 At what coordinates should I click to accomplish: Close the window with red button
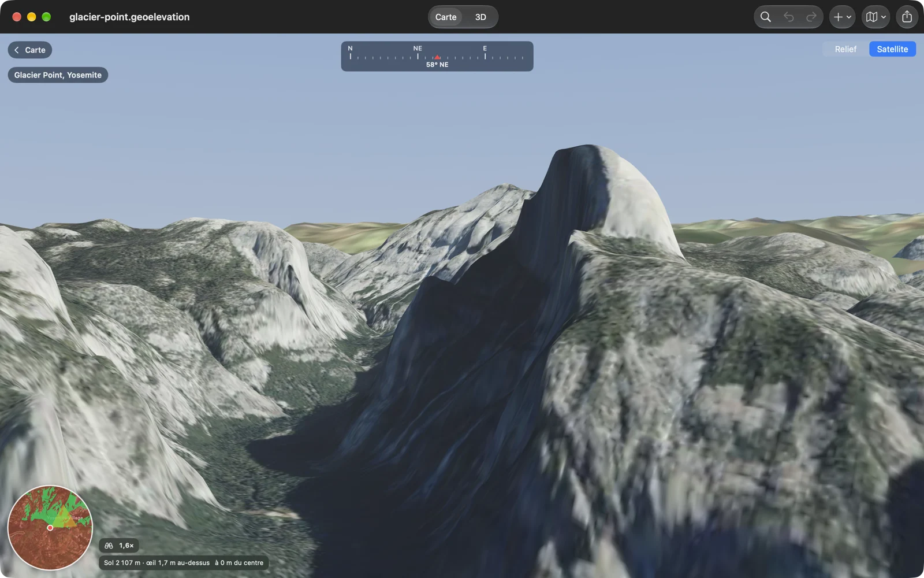point(17,17)
